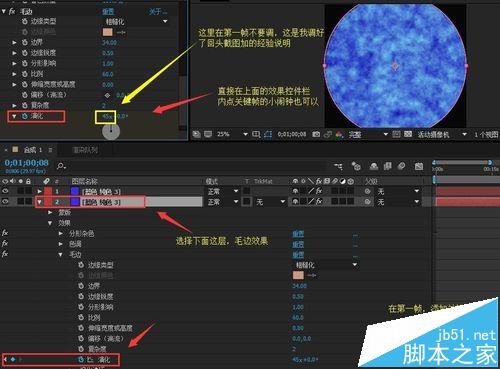Collapse the 毛边 effect in Effect Controls

[x=4, y=11]
